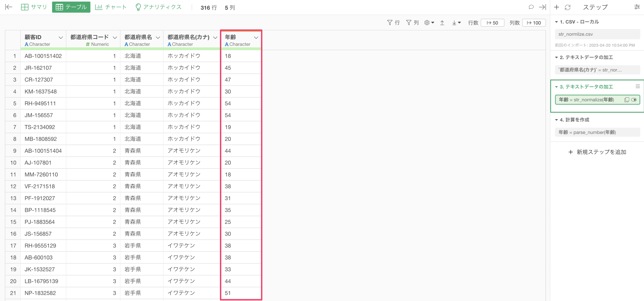Click the 都道府県名(カナ) column header
Image resolution: width=644 pixels, height=301 pixels.
pos(192,40)
